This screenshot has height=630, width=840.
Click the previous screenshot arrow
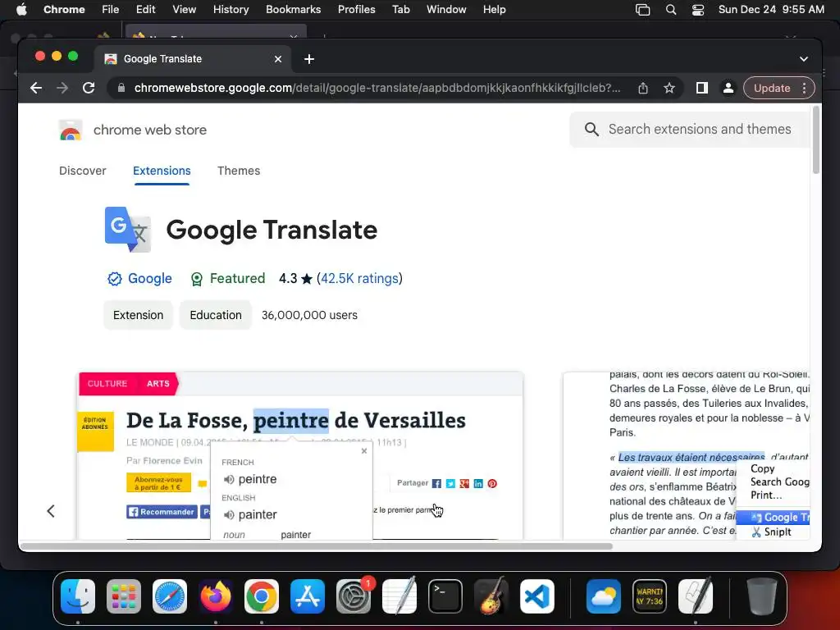point(51,511)
